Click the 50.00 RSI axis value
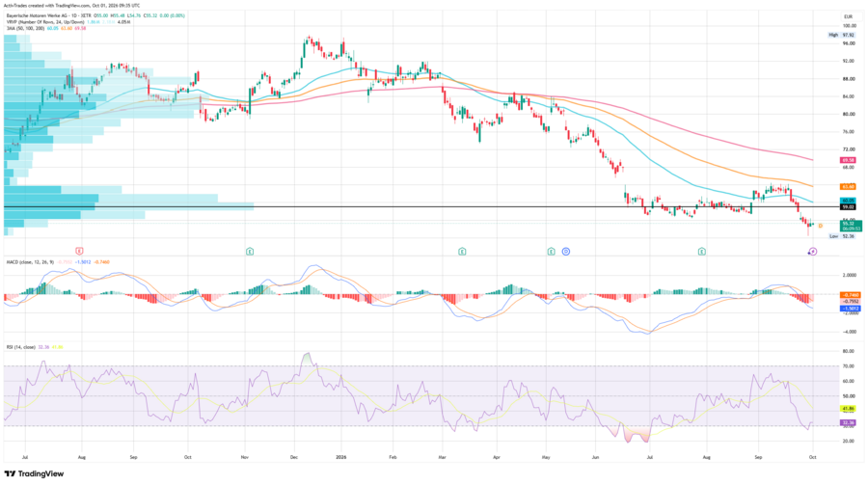Viewport: 868px width, 485px height. (x=849, y=396)
